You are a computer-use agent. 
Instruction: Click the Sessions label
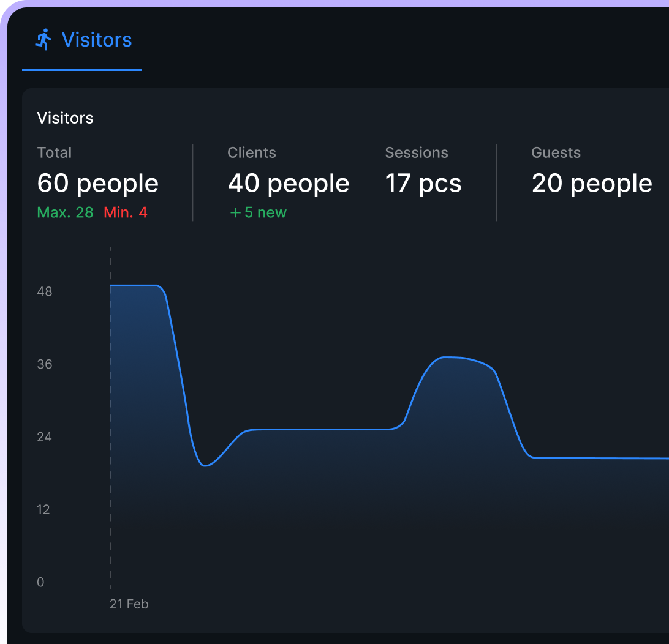(x=417, y=153)
